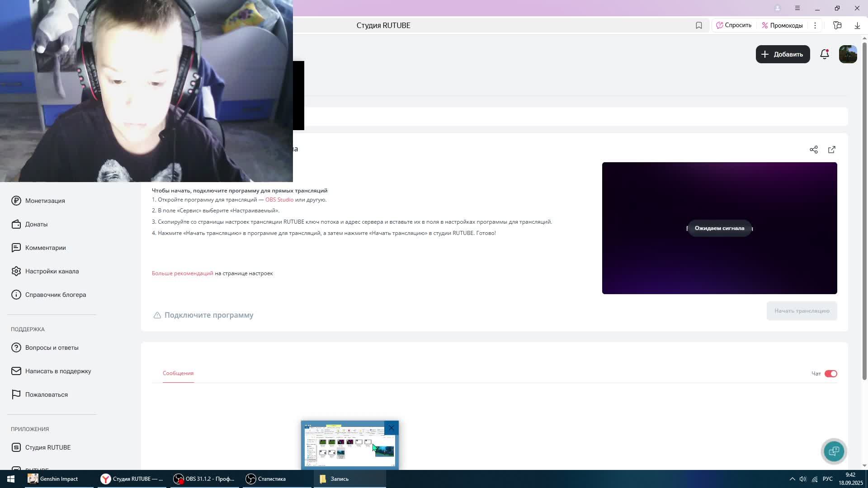Click the Промокоды button
The width and height of the screenshot is (868, 488).
(x=782, y=25)
